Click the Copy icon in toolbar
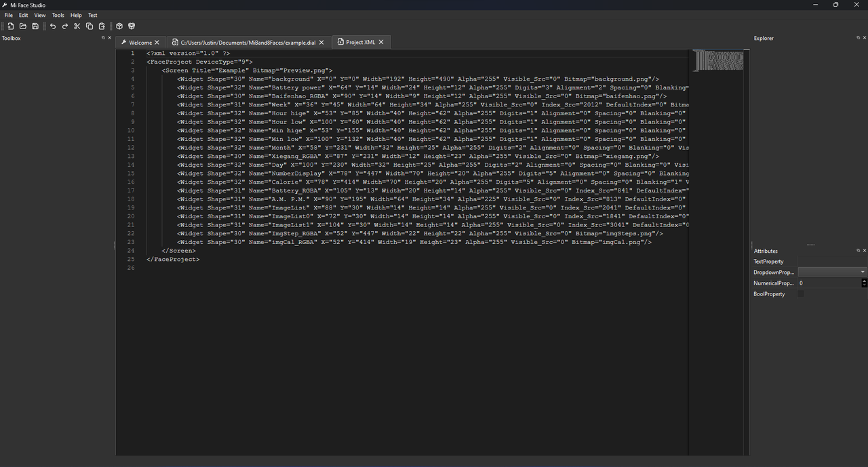 [x=90, y=26]
